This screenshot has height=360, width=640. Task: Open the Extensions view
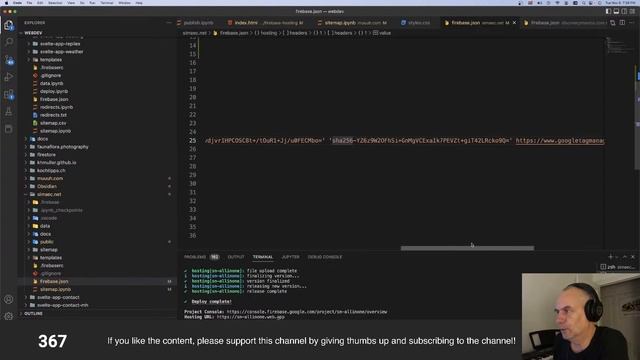tap(9, 94)
